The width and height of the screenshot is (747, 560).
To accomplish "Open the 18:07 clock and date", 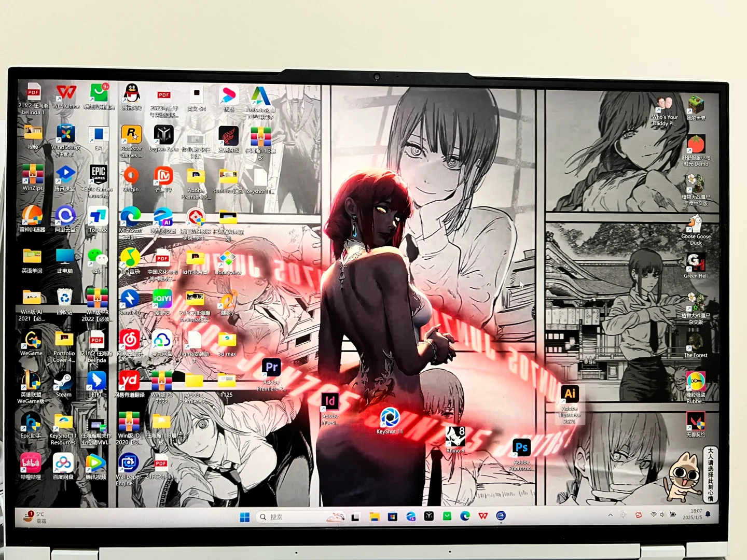I will (x=693, y=514).
